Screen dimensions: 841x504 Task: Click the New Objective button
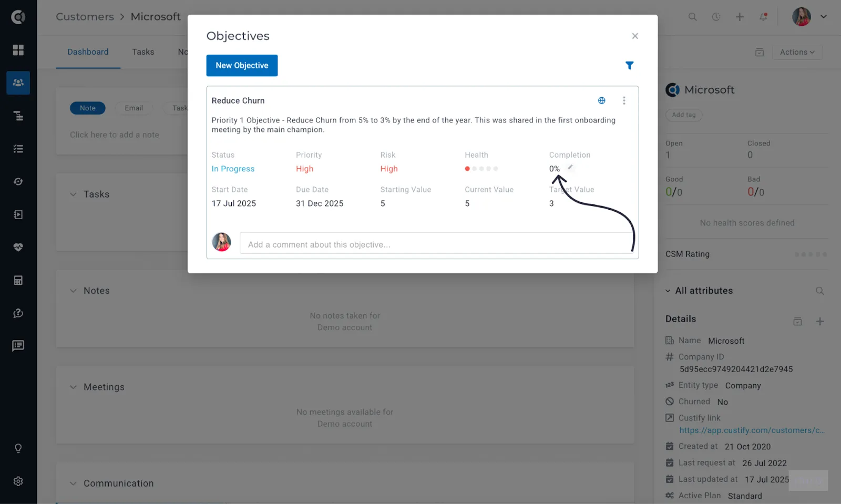point(242,66)
